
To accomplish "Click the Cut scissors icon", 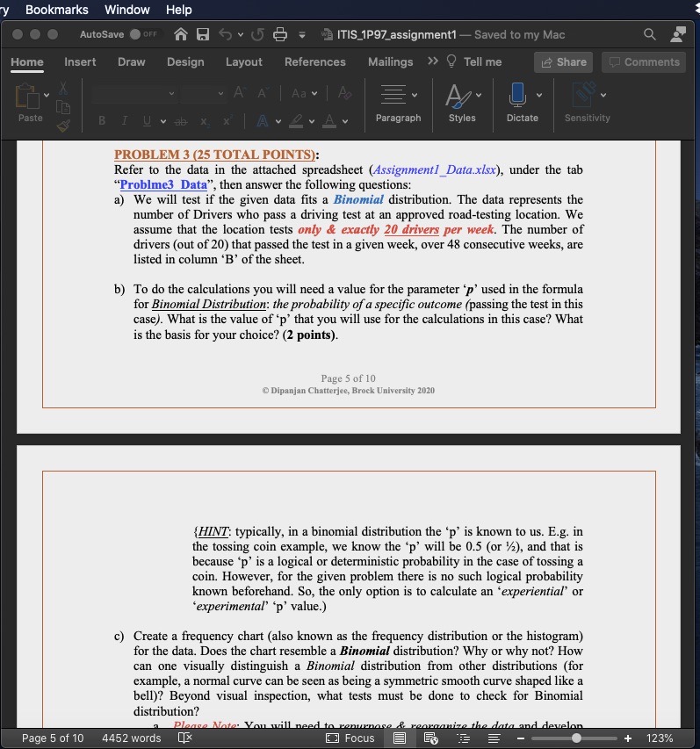I will [63, 88].
